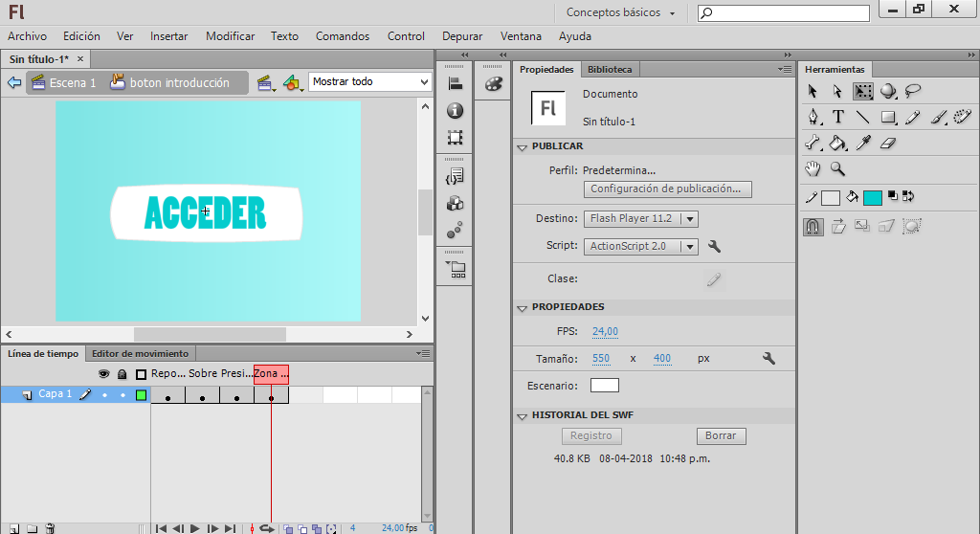
Task: Select the Text tool in Herramientas
Action: coord(838,117)
